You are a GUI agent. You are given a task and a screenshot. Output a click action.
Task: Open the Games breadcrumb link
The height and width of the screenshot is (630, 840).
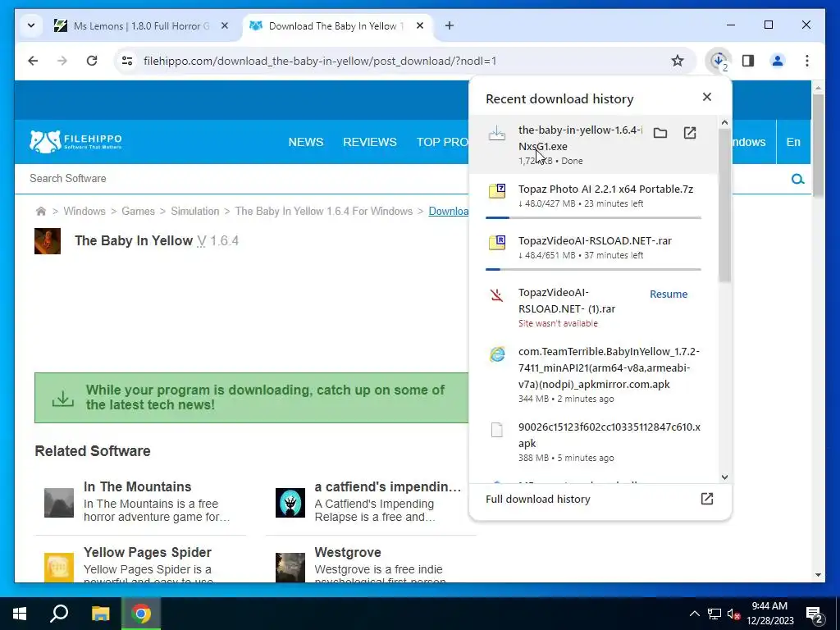click(138, 211)
